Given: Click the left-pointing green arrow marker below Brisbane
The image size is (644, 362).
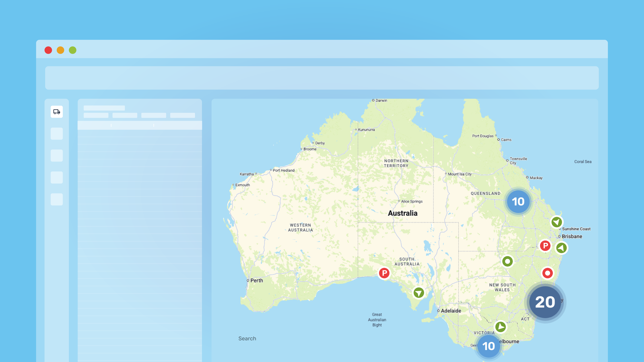Looking at the screenshot, I should pyautogui.click(x=561, y=248).
